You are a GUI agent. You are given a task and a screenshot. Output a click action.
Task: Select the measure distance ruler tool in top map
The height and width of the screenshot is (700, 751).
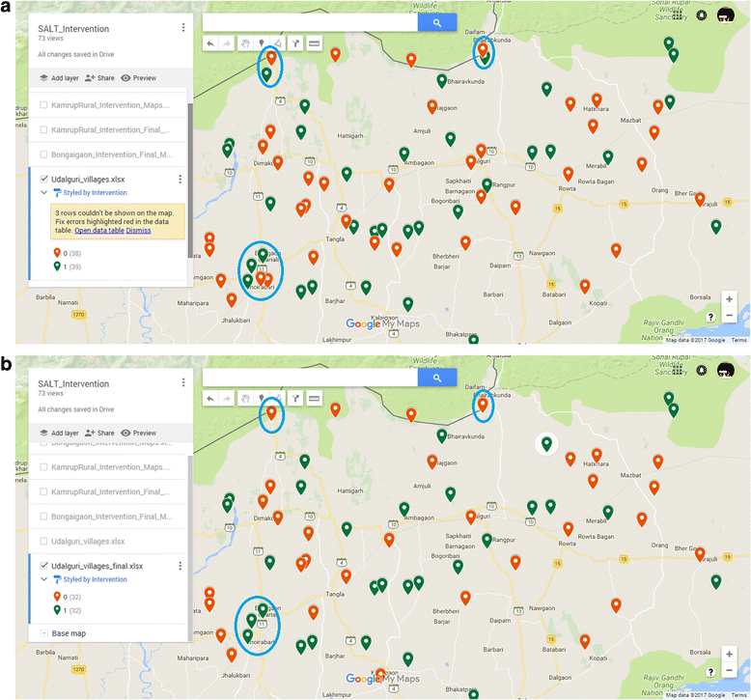[x=314, y=43]
